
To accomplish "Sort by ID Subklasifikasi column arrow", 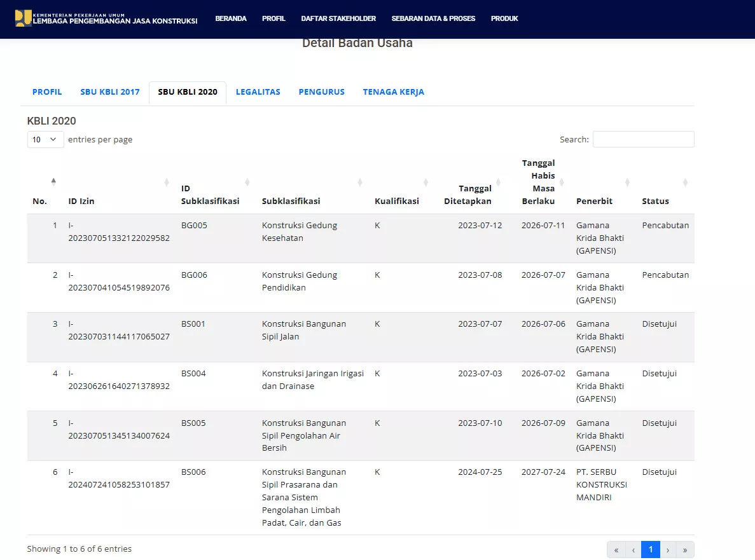I will coord(247,182).
